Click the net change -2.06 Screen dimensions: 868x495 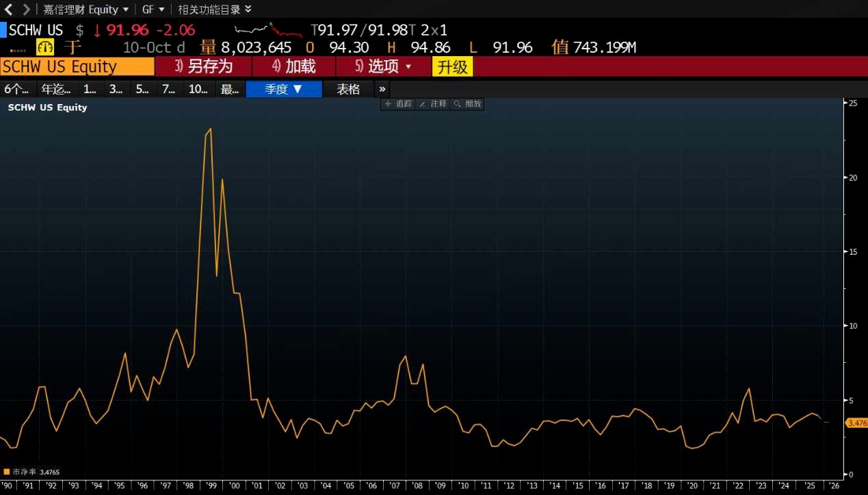pos(175,30)
